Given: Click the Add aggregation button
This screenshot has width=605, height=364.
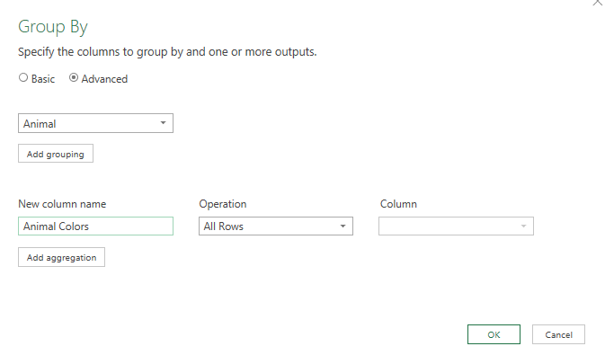Looking at the screenshot, I should pyautogui.click(x=61, y=257).
